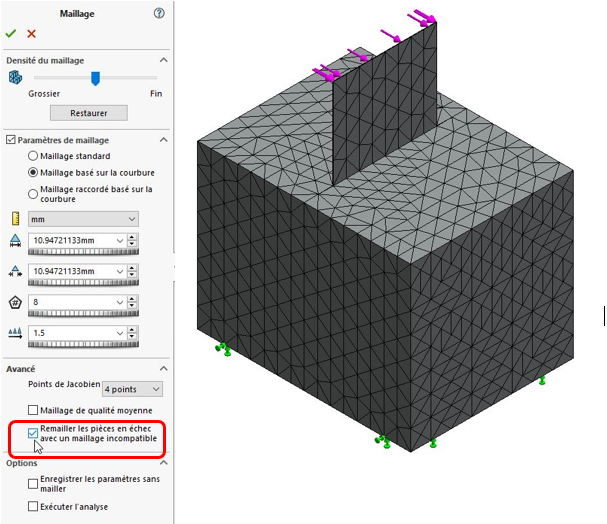Click the Fin slider end label
The height and width of the screenshot is (524, 607).
(156, 94)
